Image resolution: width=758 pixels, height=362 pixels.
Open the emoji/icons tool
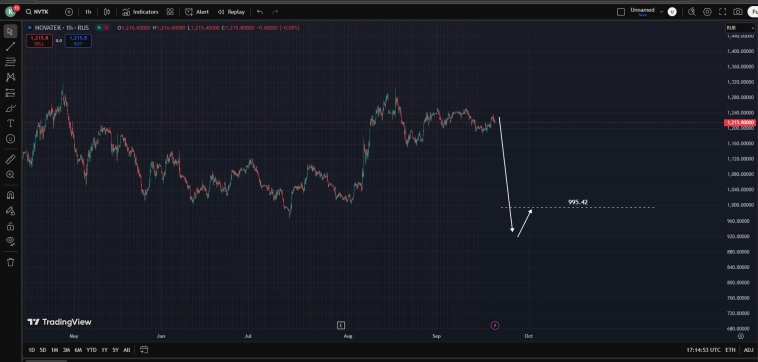point(10,139)
